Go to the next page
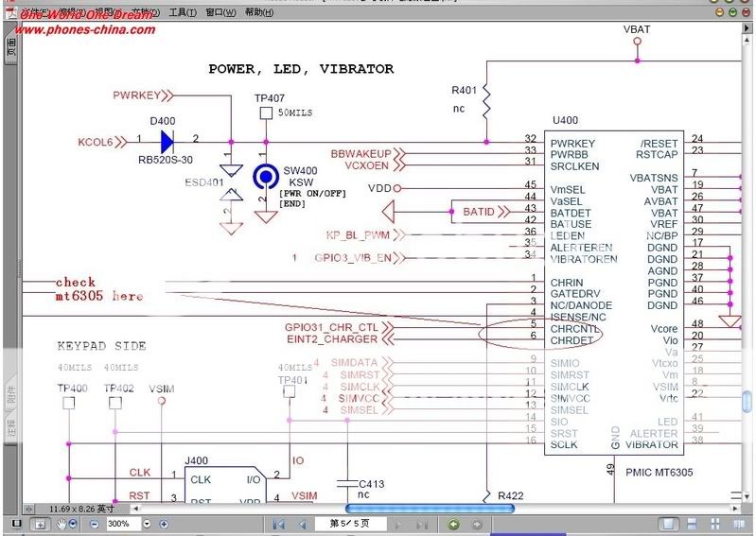This screenshot has height=536, width=756. click(398, 525)
